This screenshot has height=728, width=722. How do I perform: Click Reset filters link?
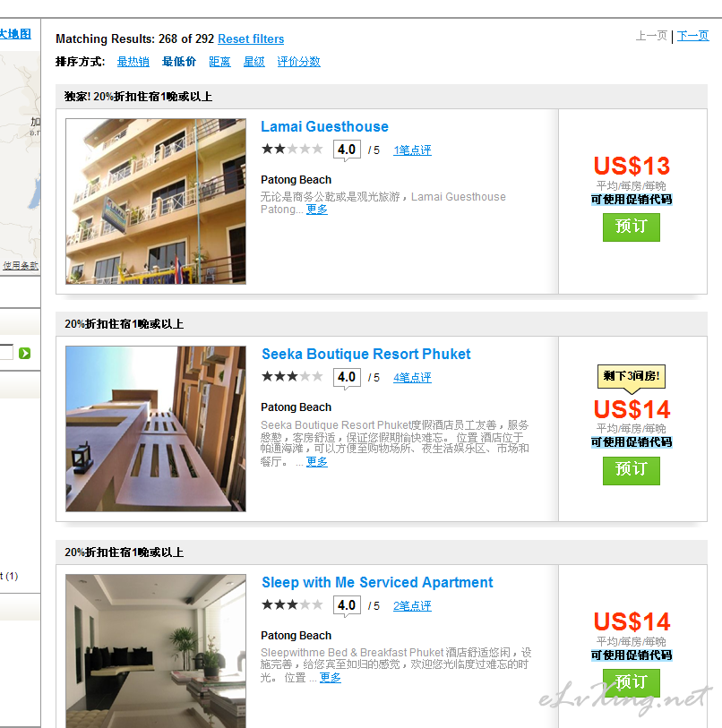tap(251, 39)
